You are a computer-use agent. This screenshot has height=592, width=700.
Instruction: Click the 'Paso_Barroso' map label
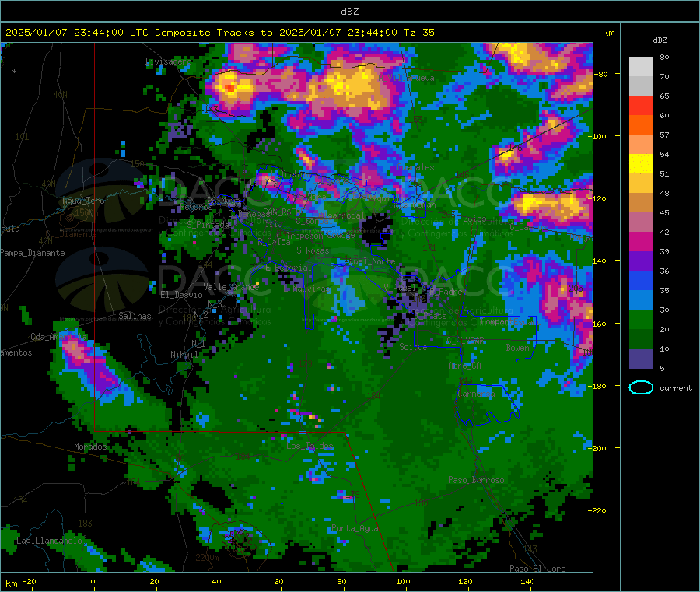[476, 480]
